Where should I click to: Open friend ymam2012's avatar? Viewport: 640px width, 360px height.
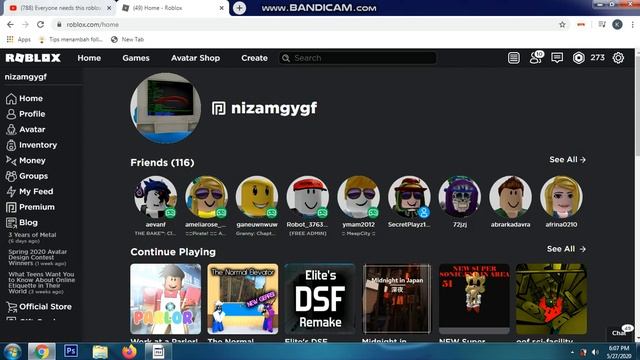click(358, 197)
